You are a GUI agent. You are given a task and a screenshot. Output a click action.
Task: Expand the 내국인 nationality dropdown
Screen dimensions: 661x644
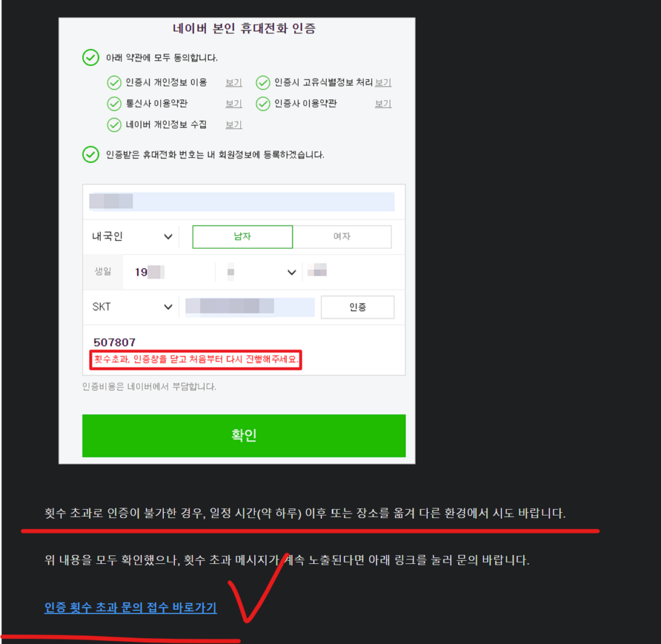coord(132,236)
